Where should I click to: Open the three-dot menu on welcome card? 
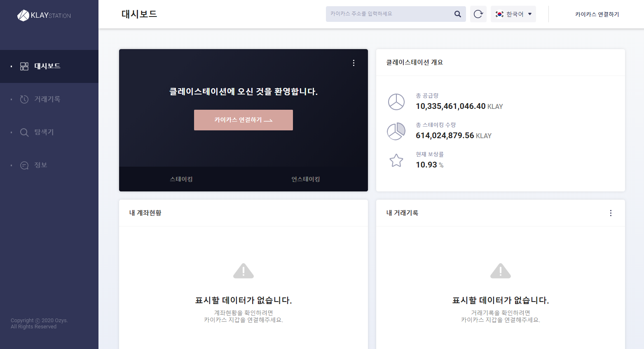pos(354,63)
